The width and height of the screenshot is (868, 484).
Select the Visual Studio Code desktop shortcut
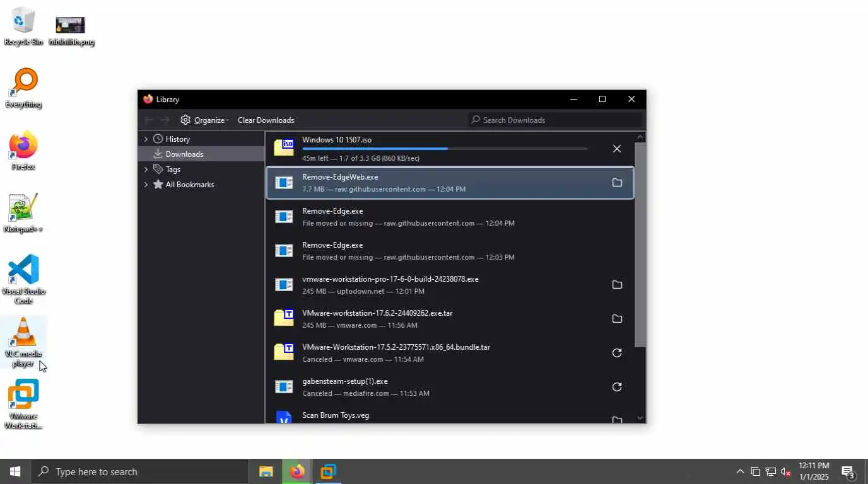click(x=23, y=279)
